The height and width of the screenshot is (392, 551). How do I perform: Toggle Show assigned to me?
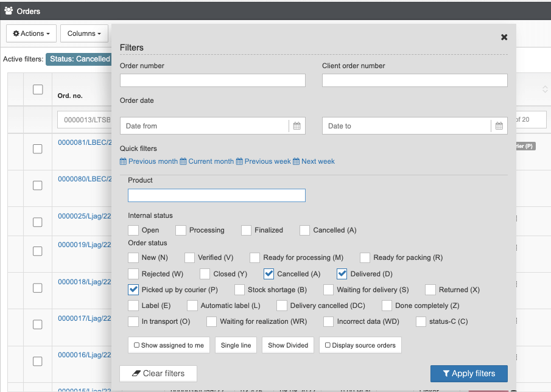pyautogui.click(x=169, y=345)
